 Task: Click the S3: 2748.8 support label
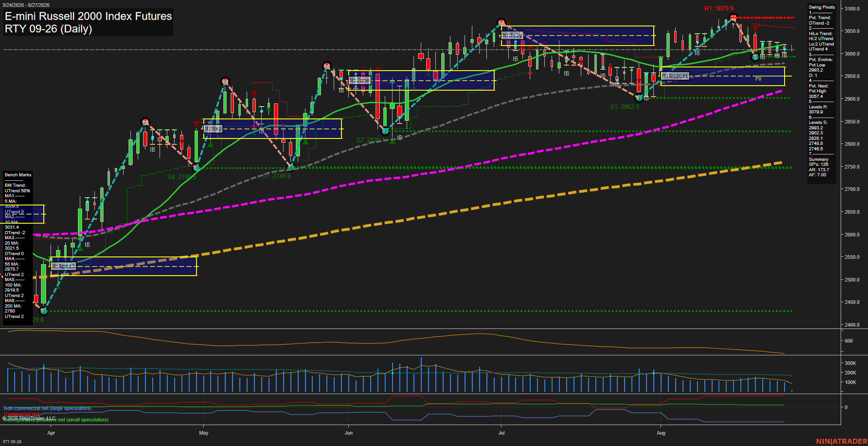tap(276, 176)
